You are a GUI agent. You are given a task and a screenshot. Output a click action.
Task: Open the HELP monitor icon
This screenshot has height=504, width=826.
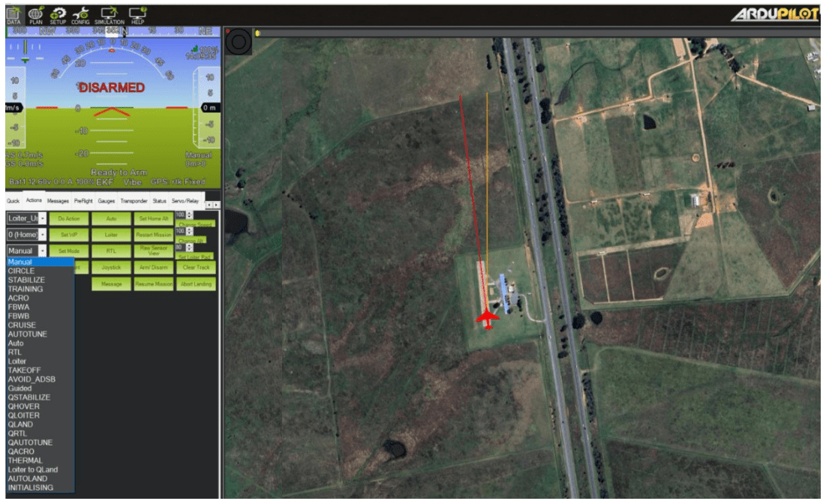coord(137,14)
